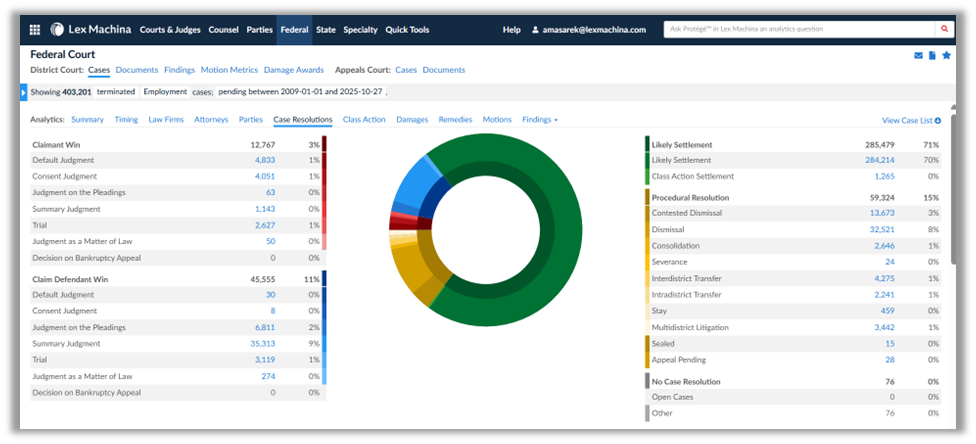Viewport: 976px width, 444px height.
Task: Click the star favorite icon
Action: click(x=946, y=55)
